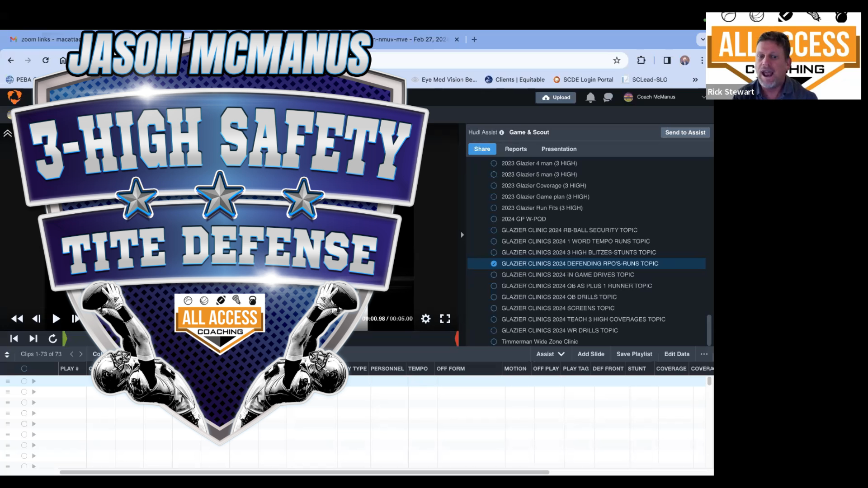
Task: Open the Hudl notifications bell
Action: 590,97
